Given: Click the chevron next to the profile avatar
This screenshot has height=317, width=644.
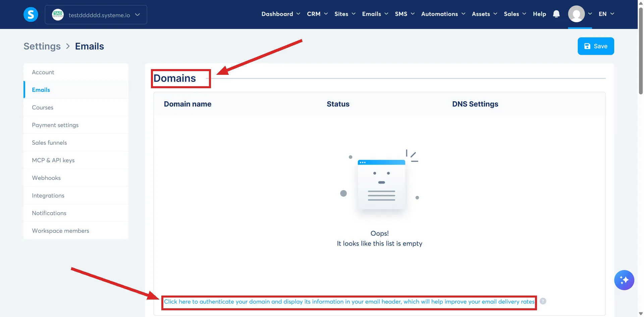Looking at the screenshot, I should (x=590, y=14).
